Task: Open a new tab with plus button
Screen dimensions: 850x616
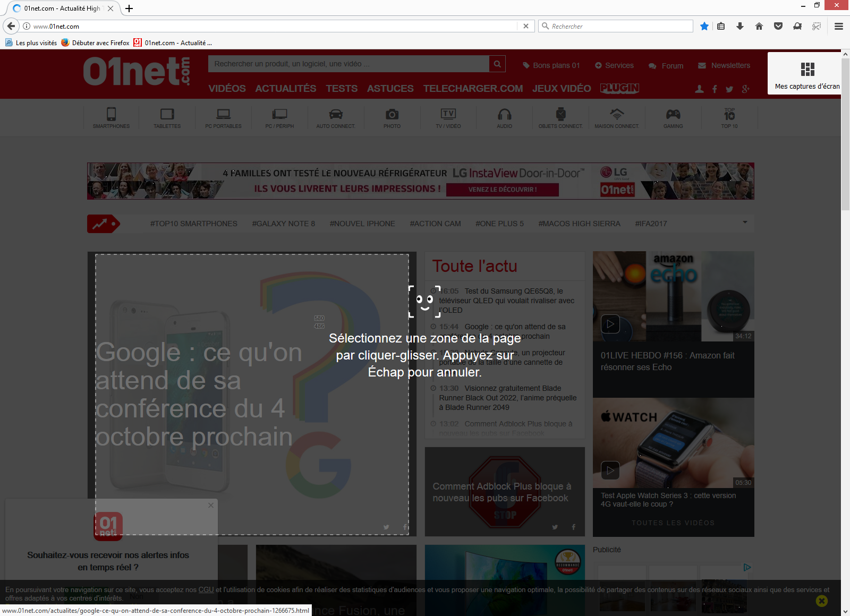Action: pyautogui.click(x=129, y=8)
